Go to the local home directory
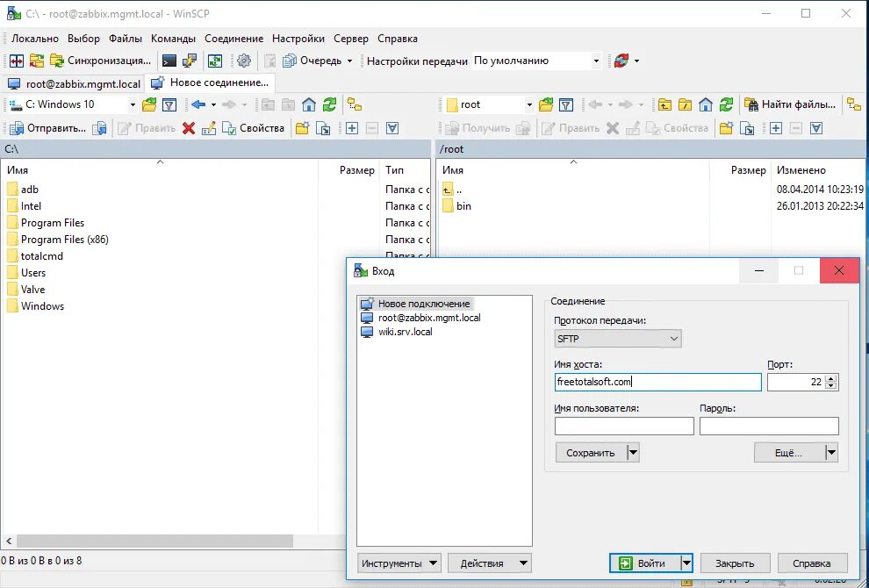This screenshot has width=869, height=588. pos(309,104)
